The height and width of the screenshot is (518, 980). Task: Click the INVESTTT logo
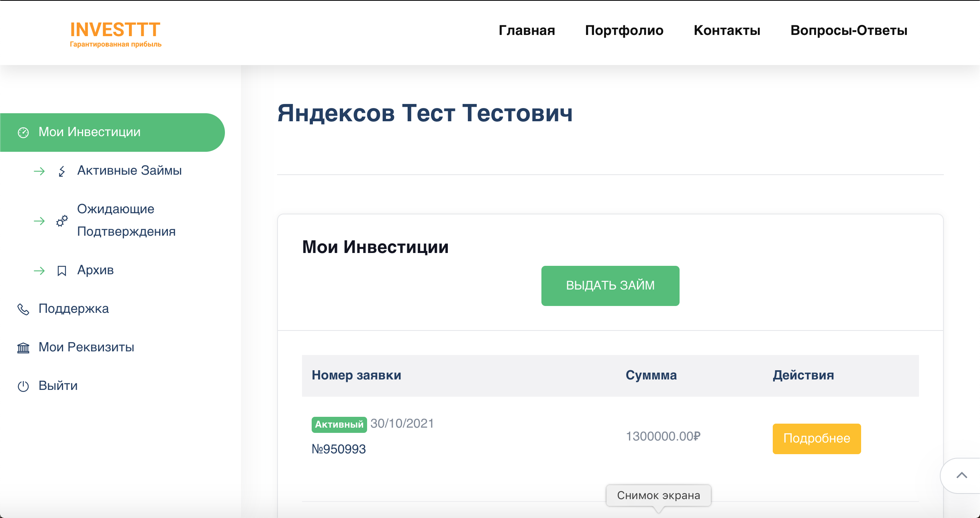point(115,34)
